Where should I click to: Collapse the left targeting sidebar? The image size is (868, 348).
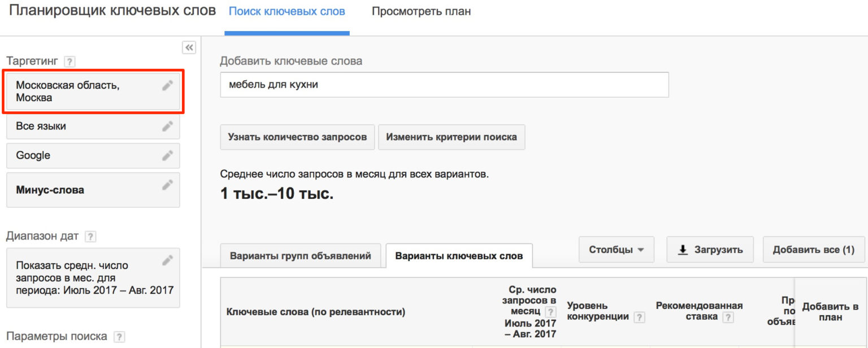point(189,48)
